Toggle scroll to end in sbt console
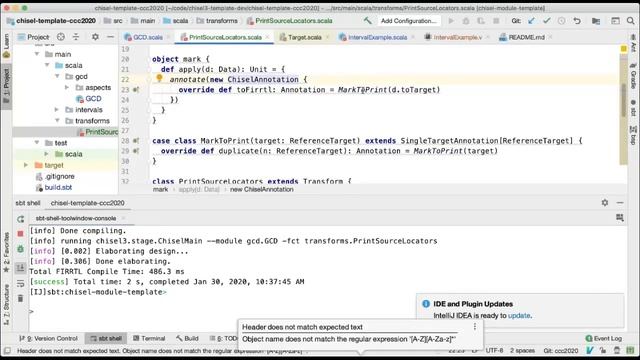This screenshot has width=640, height=360. pyautogui.click(x=20, y=268)
